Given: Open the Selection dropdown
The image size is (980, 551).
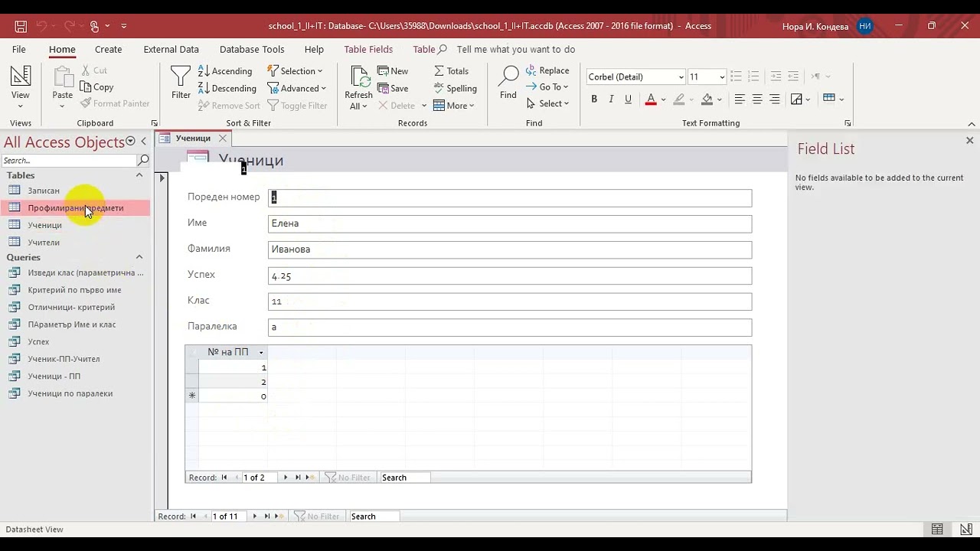Looking at the screenshot, I should (295, 71).
